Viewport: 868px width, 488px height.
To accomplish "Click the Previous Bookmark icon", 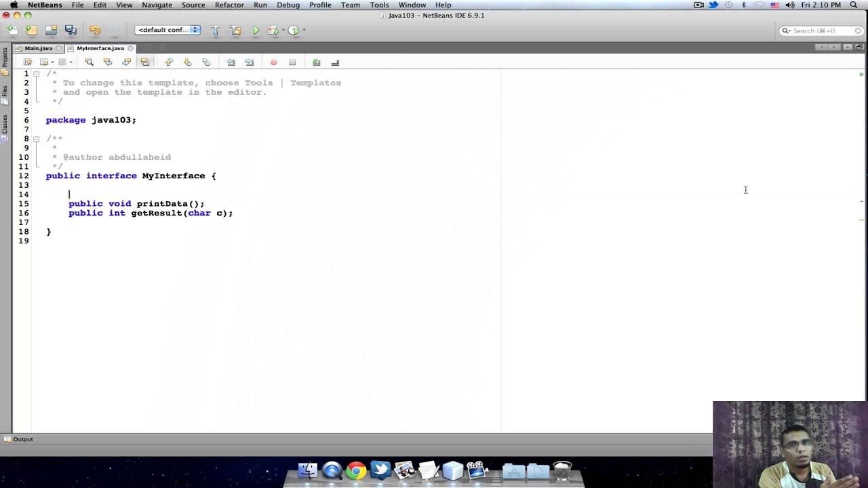I will (169, 62).
